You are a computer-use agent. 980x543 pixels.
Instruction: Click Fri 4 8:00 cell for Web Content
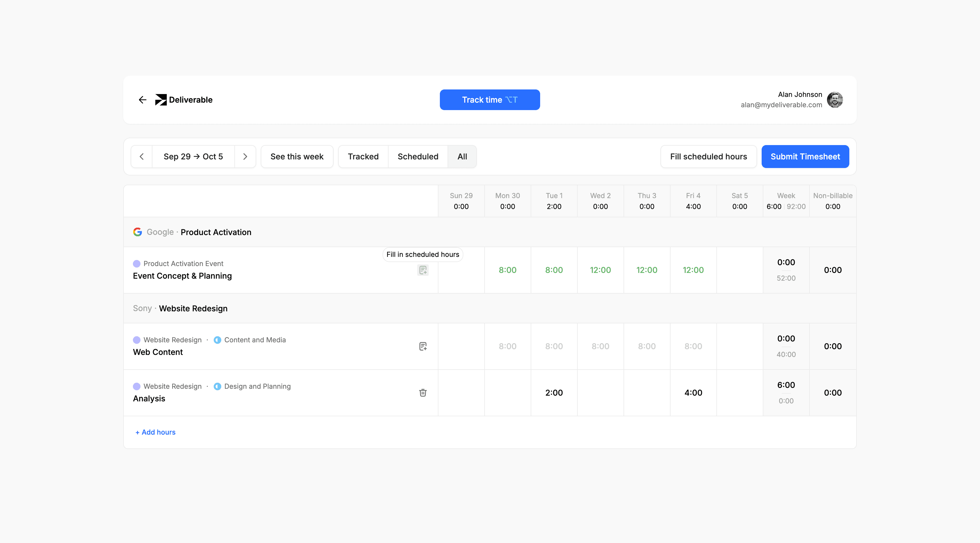coord(693,346)
